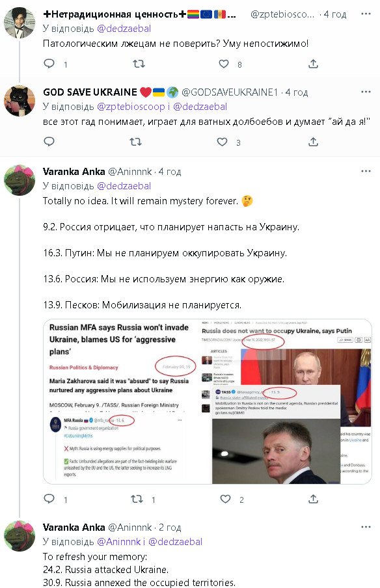Viewport: 380px width, 588px height.
Task: Open more menu on Varanka Anka image tweet
Action: (x=366, y=171)
